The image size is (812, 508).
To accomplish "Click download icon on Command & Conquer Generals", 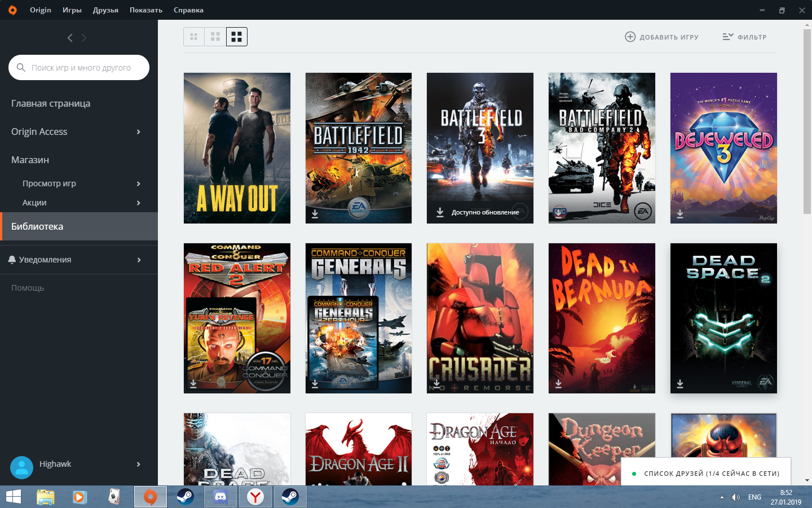I will pos(315,384).
